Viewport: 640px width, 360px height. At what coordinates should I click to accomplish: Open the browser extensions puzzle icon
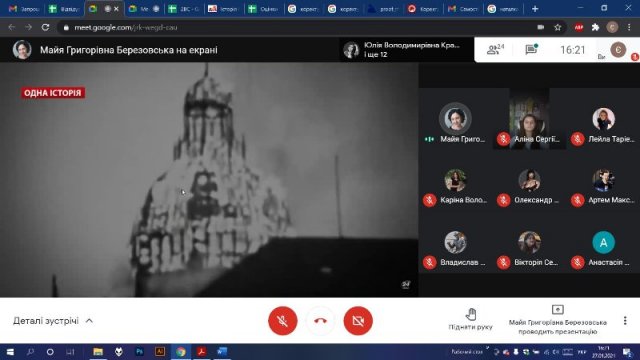[x=596, y=27]
